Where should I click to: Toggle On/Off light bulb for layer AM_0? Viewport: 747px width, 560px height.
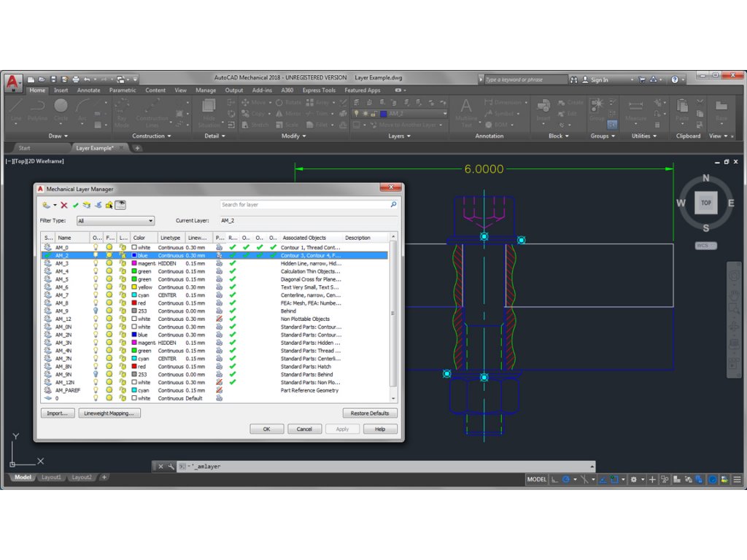pyautogui.click(x=96, y=248)
